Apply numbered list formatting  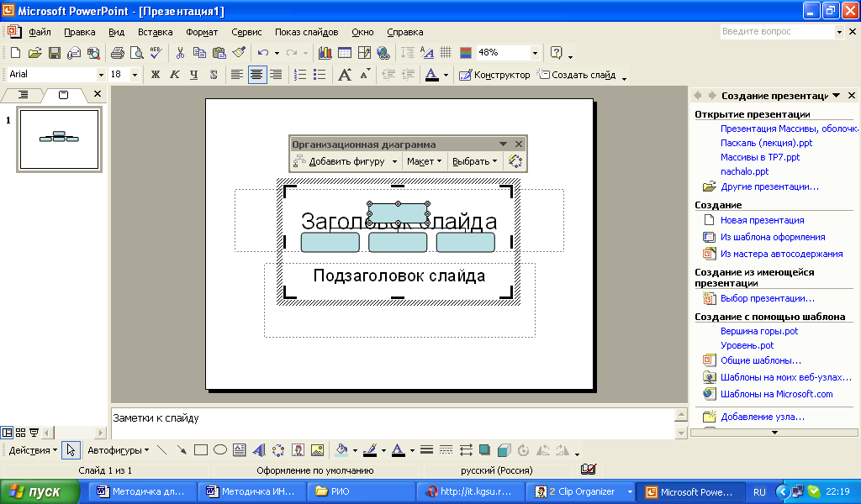click(300, 75)
